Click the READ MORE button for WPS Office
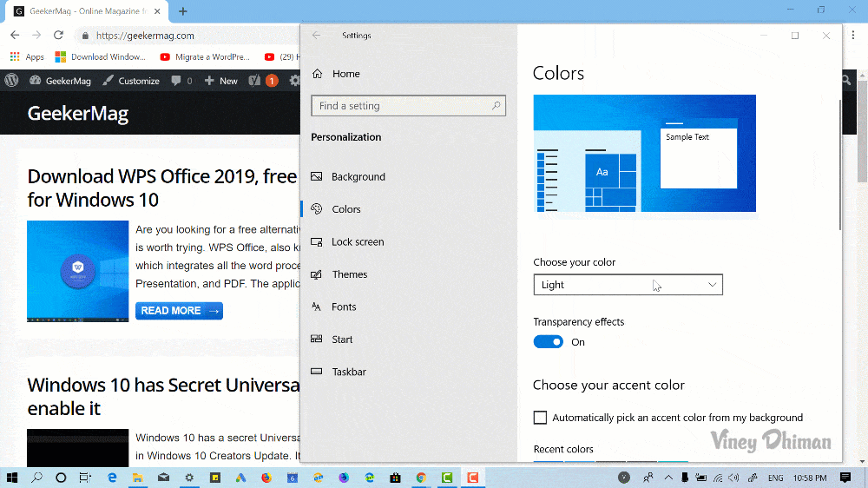This screenshot has height=488, width=868. point(179,311)
